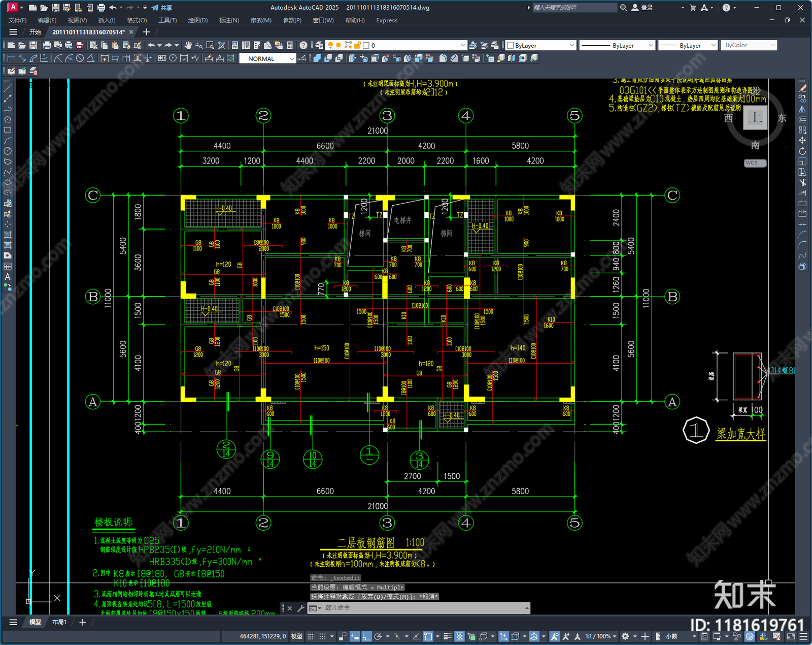Toggle snap mode in status bar
The image size is (812, 645).
[323, 636]
